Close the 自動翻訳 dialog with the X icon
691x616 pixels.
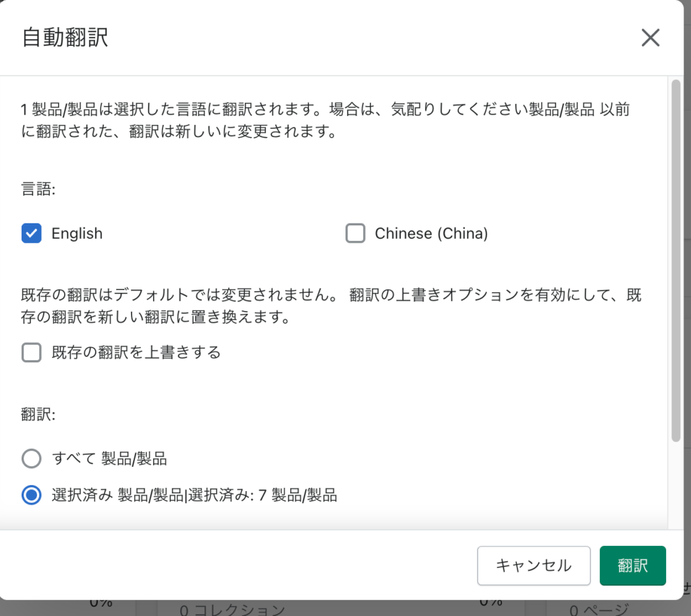pyautogui.click(x=650, y=38)
